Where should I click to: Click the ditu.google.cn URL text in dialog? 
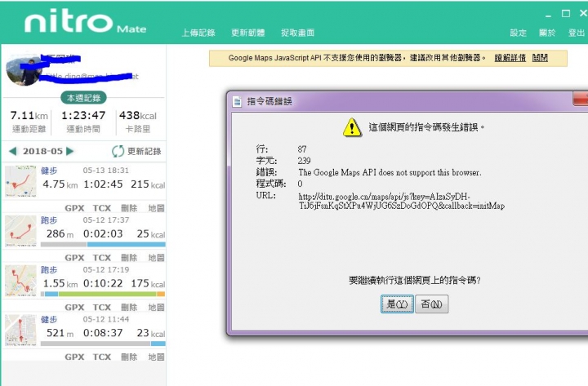tap(401, 201)
